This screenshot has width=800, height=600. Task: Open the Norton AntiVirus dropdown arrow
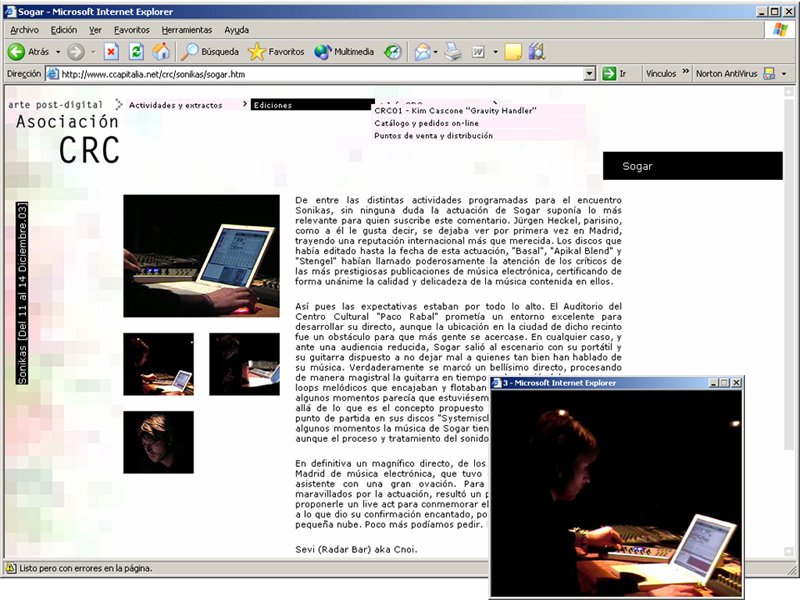tap(784, 74)
